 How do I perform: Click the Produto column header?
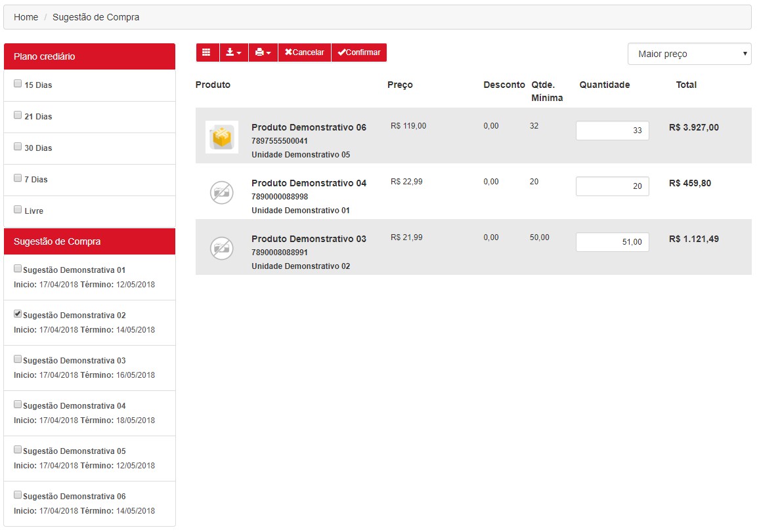213,85
